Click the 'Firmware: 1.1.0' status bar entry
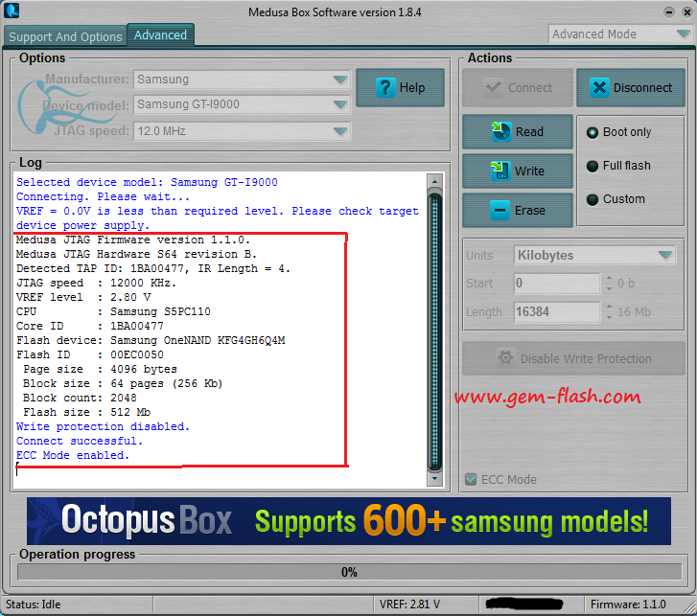 click(628, 605)
